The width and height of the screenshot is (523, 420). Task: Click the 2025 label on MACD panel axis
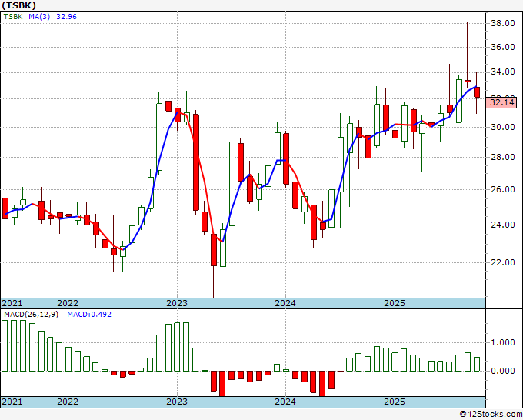click(x=395, y=402)
